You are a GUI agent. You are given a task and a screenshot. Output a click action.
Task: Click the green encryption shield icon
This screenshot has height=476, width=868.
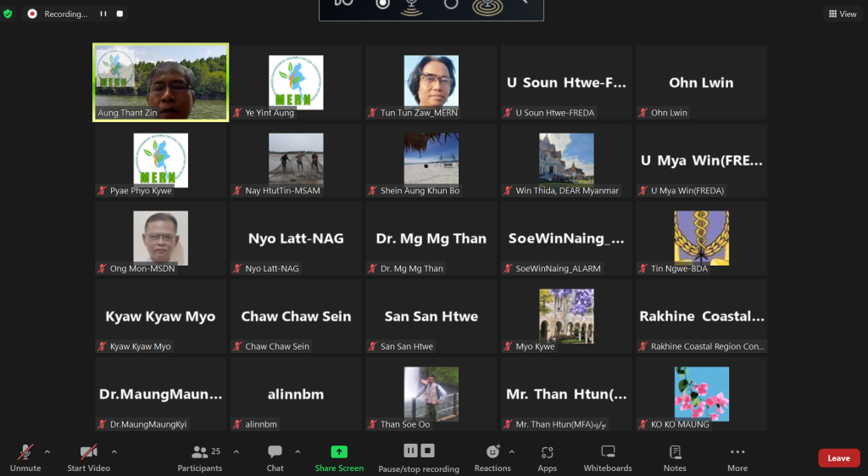tap(8, 14)
